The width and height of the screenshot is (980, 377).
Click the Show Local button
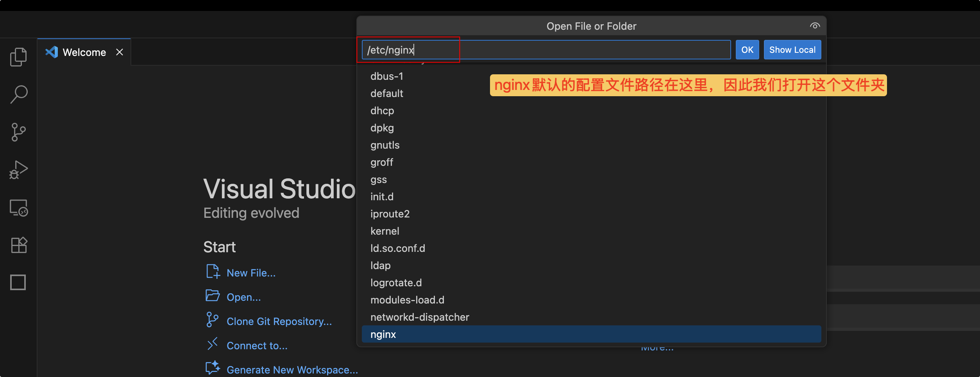coord(792,49)
